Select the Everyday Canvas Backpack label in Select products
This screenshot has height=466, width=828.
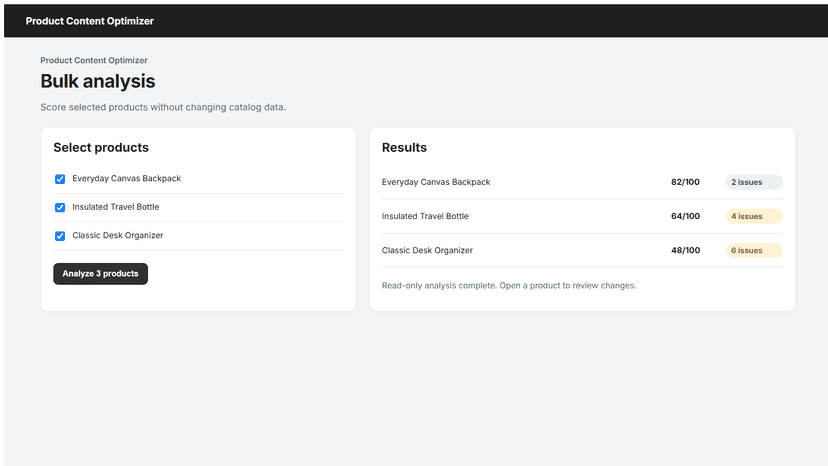point(127,179)
